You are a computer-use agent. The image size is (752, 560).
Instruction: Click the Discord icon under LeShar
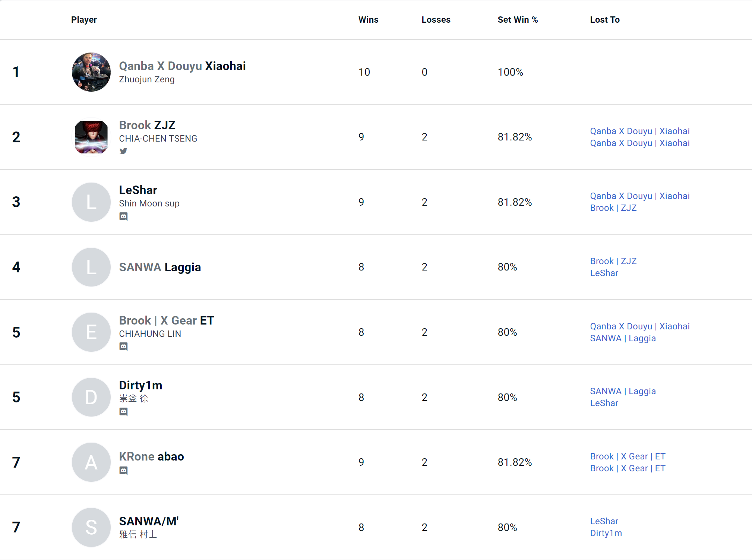(123, 216)
